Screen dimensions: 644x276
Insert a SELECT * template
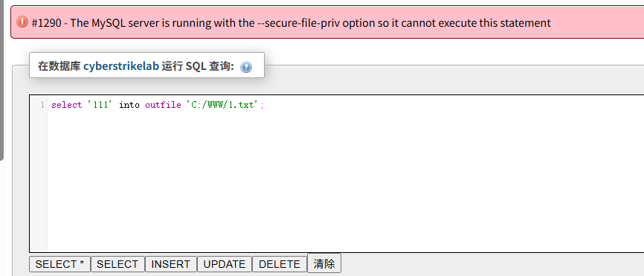(x=59, y=264)
